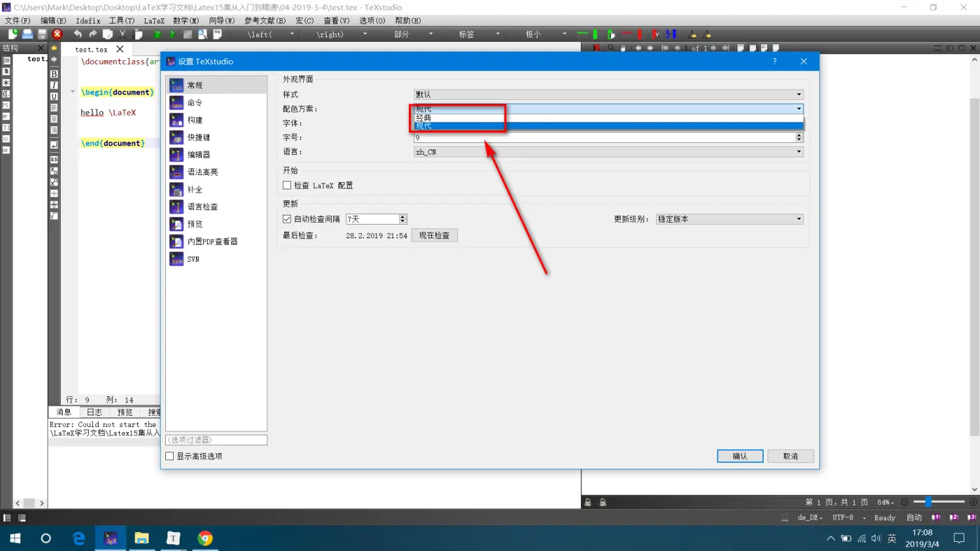Screen dimensions: 980x551
Task: Open the LaTeX menu
Action: tap(154, 20)
